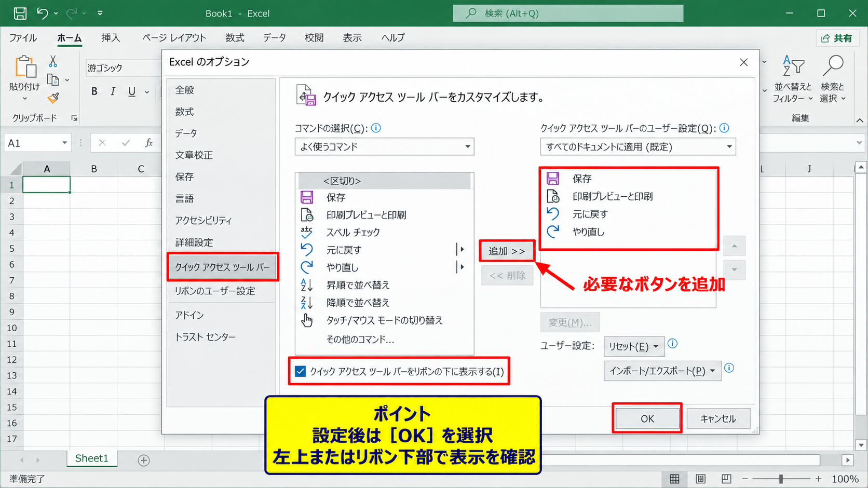Switch to the データ ribbon tab
Image resolution: width=868 pixels, height=488 pixels.
(x=275, y=38)
